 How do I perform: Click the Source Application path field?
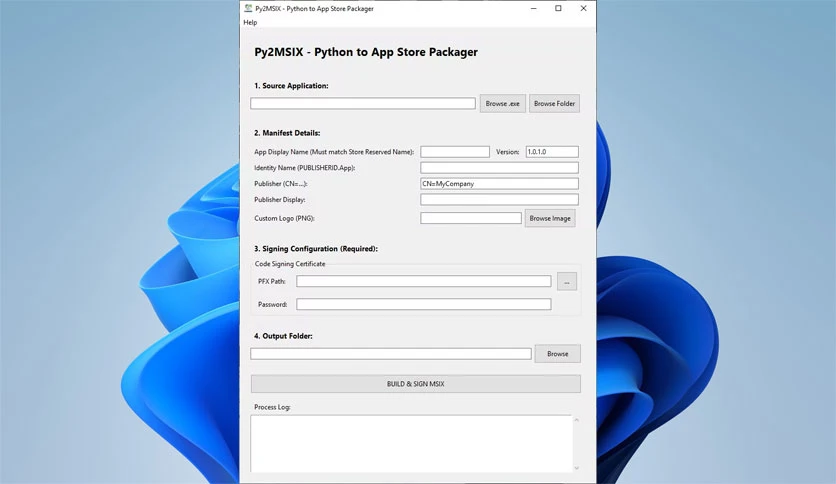363,103
